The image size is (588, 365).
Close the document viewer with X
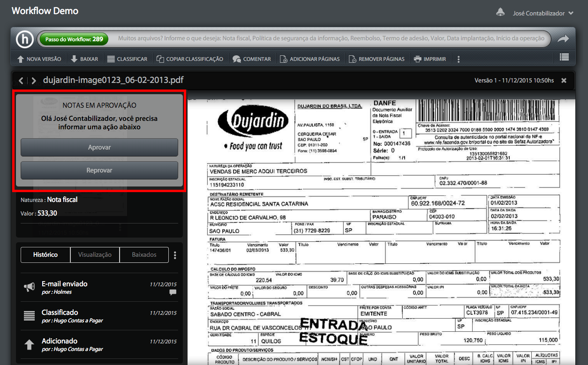564,81
